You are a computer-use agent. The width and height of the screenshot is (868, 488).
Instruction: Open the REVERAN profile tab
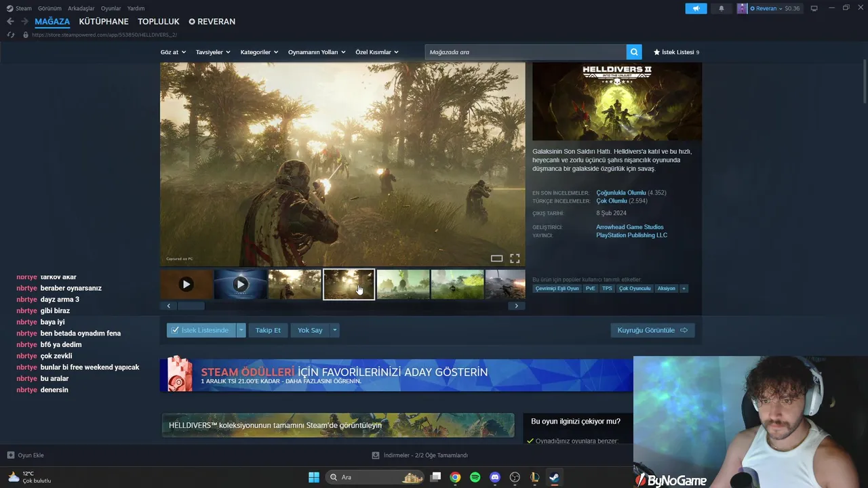212,22
